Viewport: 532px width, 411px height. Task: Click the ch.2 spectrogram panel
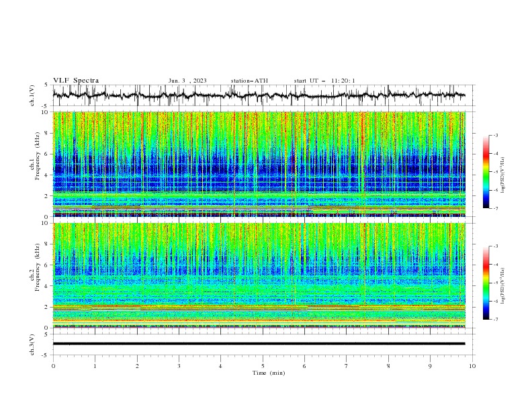[259, 275]
